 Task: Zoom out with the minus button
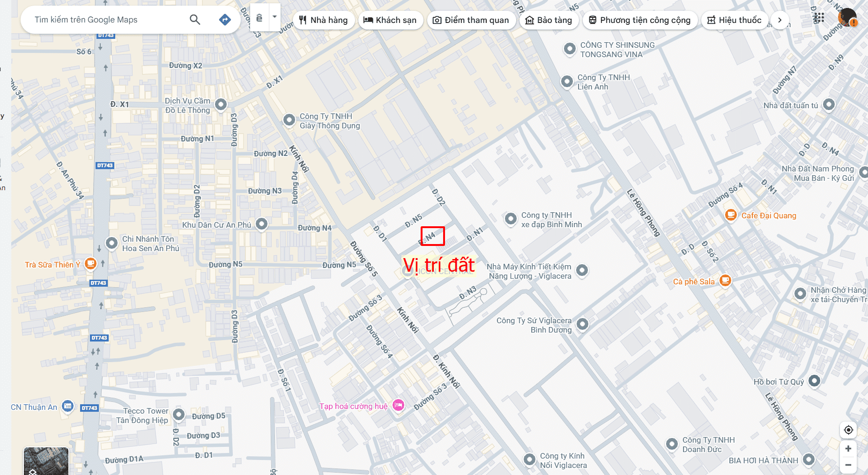[848, 465]
